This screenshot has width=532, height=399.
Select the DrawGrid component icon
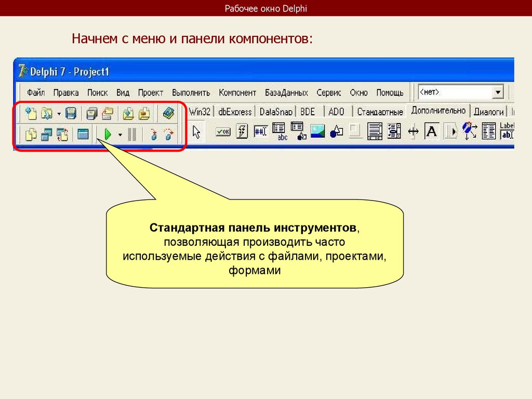pos(298,131)
